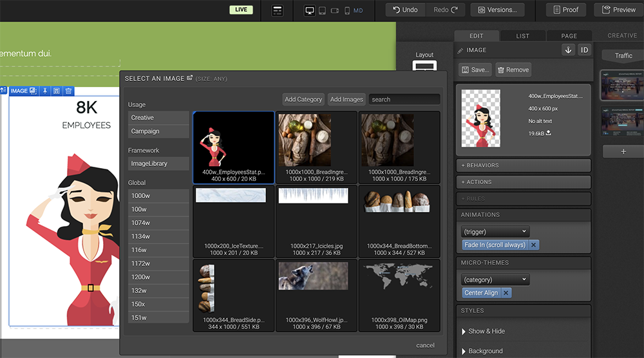
Task: Choose the 219 KB BreadIngre image
Action: click(x=316, y=147)
